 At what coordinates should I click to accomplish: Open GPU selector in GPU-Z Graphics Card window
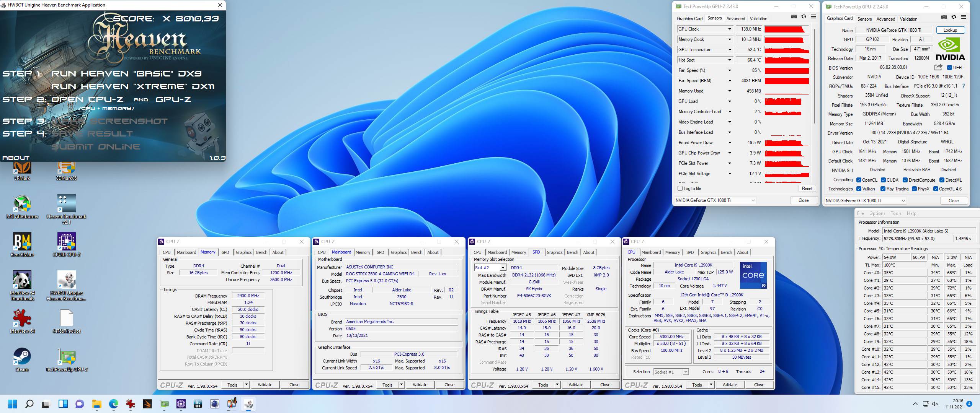tap(865, 200)
